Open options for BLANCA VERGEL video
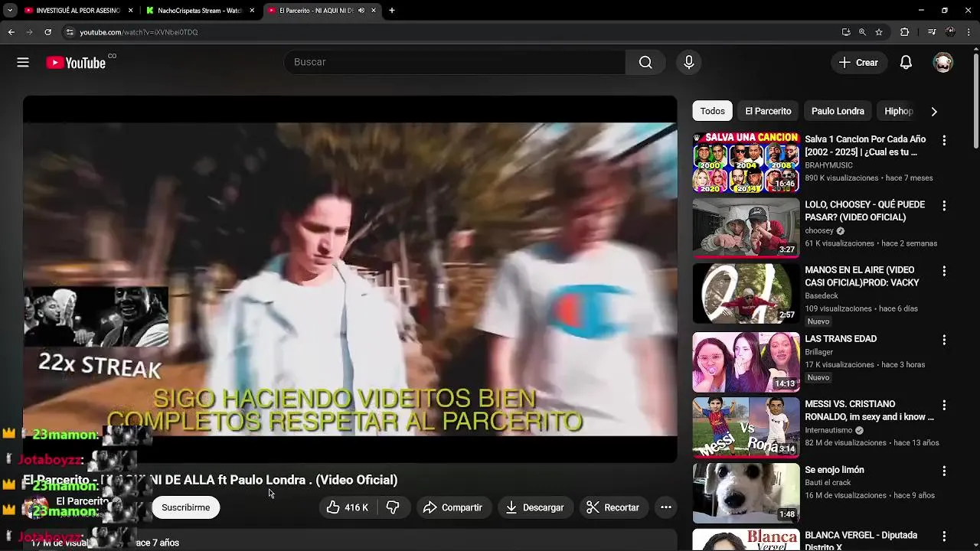The width and height of the screenshot is (980, 551). (x=944, y=536)
